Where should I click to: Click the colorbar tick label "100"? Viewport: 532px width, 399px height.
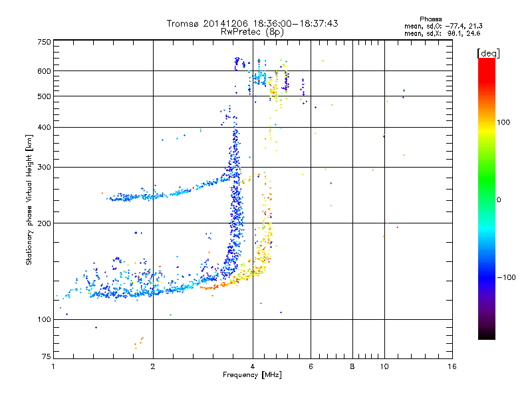coord(503,122)
